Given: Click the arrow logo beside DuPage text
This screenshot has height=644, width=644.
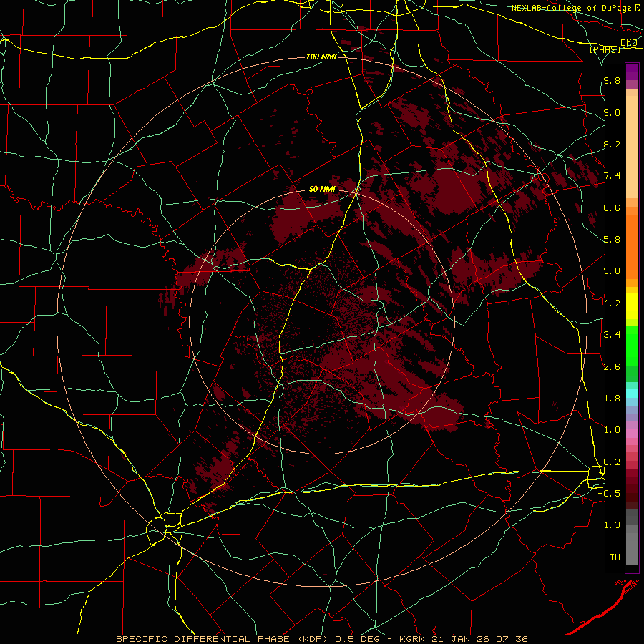Looking at the screenshot, I should [638, 8].
